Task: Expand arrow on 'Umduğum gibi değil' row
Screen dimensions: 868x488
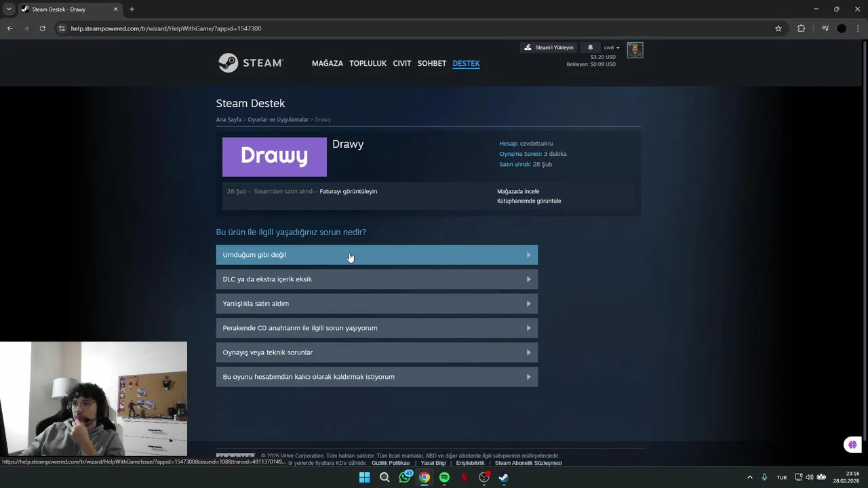Action: tap(528, 255)
